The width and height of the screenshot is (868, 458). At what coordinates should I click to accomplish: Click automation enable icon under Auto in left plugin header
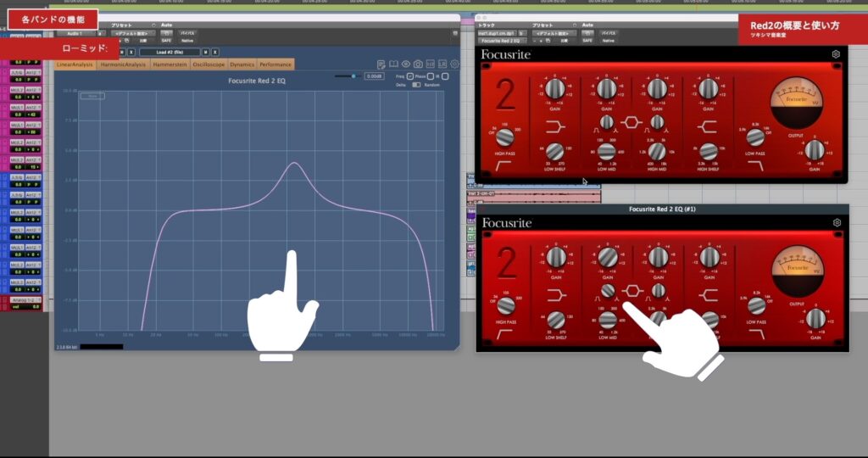pyautogui.click(x=166, y=33)
